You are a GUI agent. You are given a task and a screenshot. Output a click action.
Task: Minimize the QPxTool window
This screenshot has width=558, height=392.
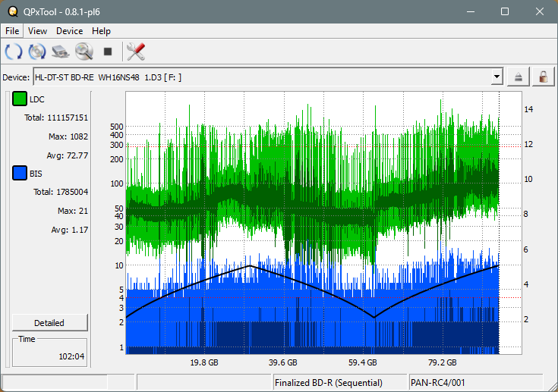pos(471,11)
